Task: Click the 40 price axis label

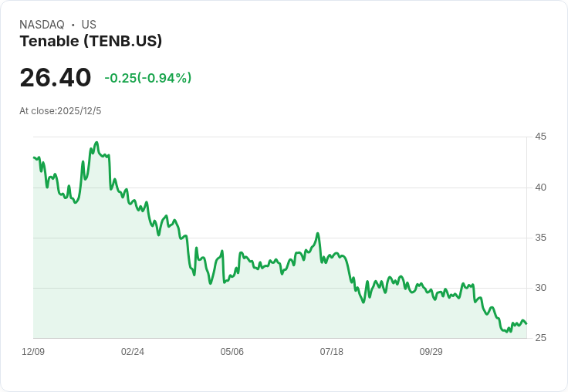Action: (540, 188)
